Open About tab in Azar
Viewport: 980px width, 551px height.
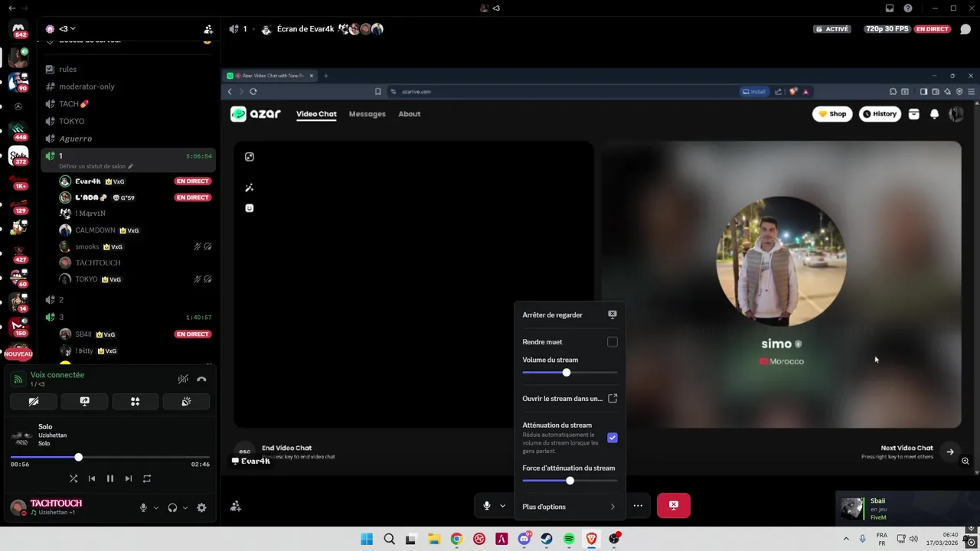409,114
